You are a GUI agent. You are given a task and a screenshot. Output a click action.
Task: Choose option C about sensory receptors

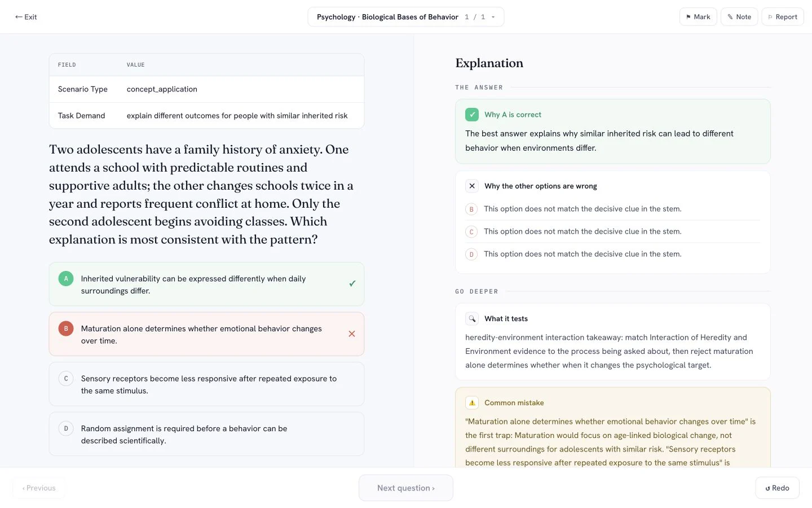click(206, 384)
